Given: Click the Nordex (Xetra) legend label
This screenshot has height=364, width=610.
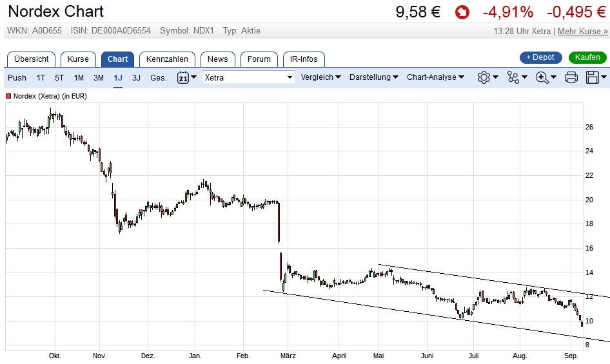Looking at the screenshot, I should point(50,96).
